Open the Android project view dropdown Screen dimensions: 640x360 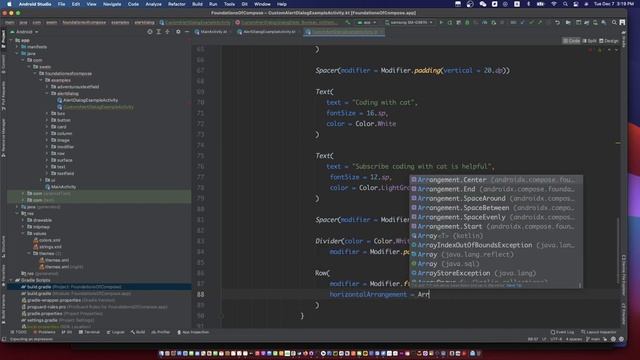click(24, 32)
